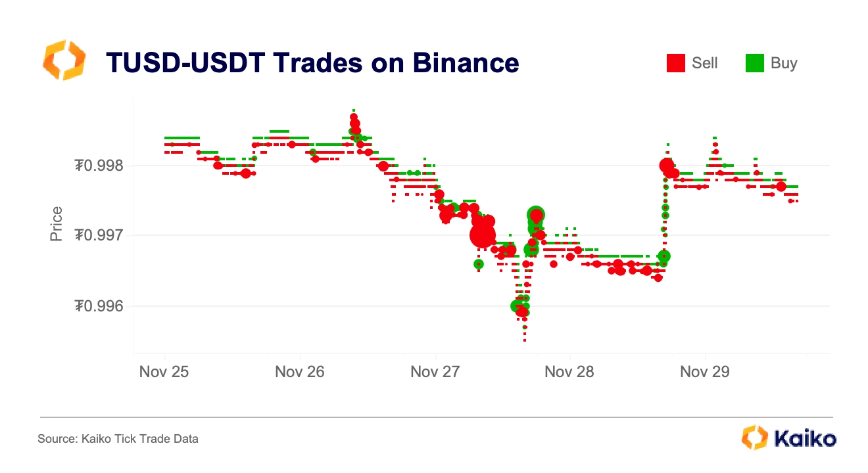The height and width of the screenshot is (473, 868).
Task: Click the largest red sell bubble
Action: (x=482, y=235)
